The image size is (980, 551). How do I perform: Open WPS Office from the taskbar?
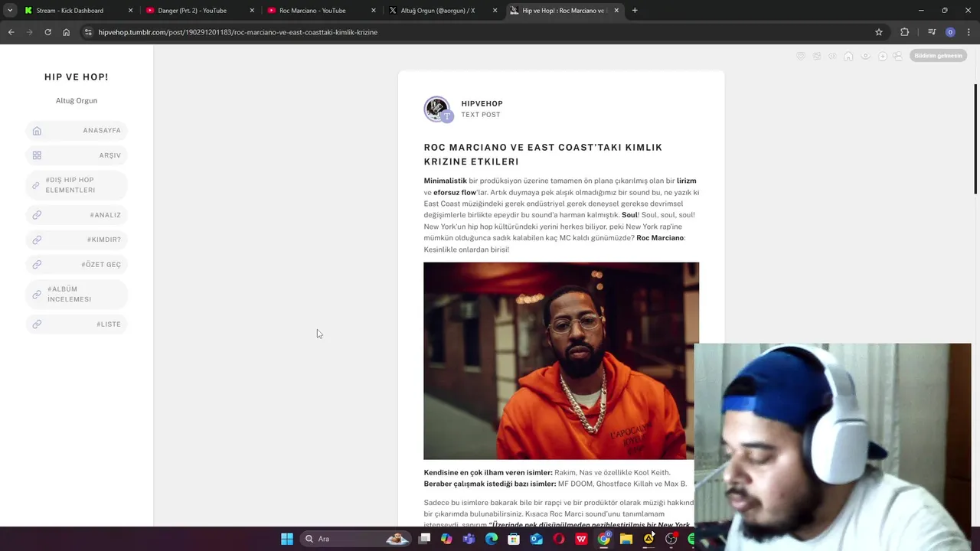point(581,539)
